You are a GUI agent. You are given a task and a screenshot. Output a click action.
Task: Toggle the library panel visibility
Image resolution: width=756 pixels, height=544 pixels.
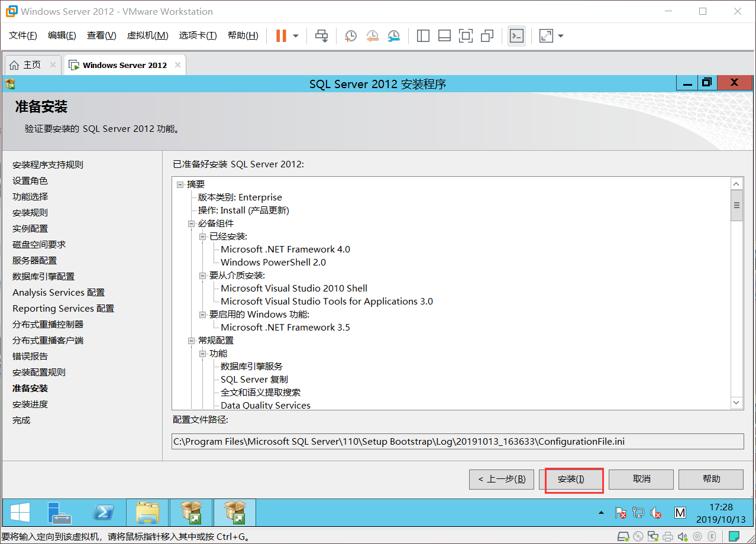click(x=423, y=35)
